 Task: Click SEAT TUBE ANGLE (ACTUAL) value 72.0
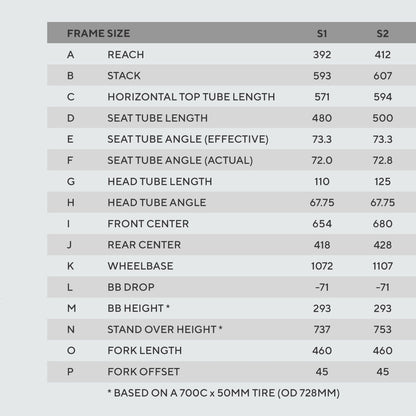coord(322,160)
